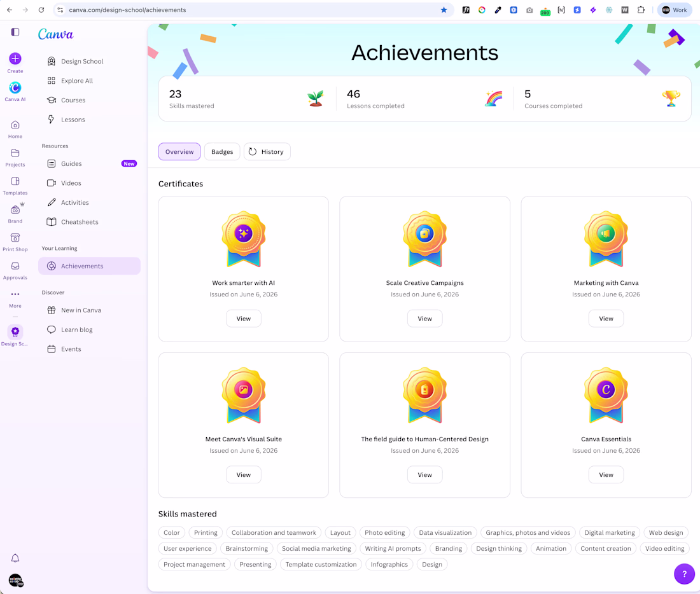Viewport: 700px width, 594px height.
Task: Switch to the Badges tab
Action: (x=222, y=152)
